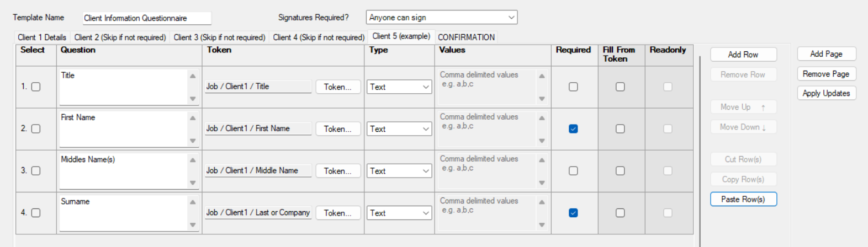Uncheck Required for First Name row
Image resolution: width=868 pixels, height=247 pixels.
(573, 128)
